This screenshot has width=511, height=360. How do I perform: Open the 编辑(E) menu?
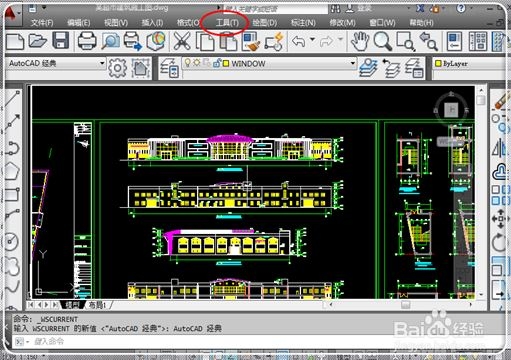pyautogui.click(x=79, y=23)
